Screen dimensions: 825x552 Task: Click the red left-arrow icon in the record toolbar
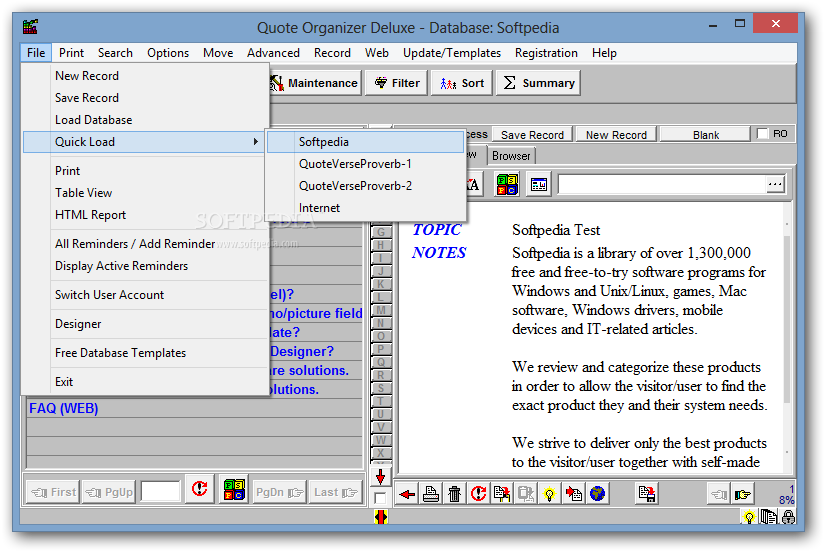tap(407, 494)
